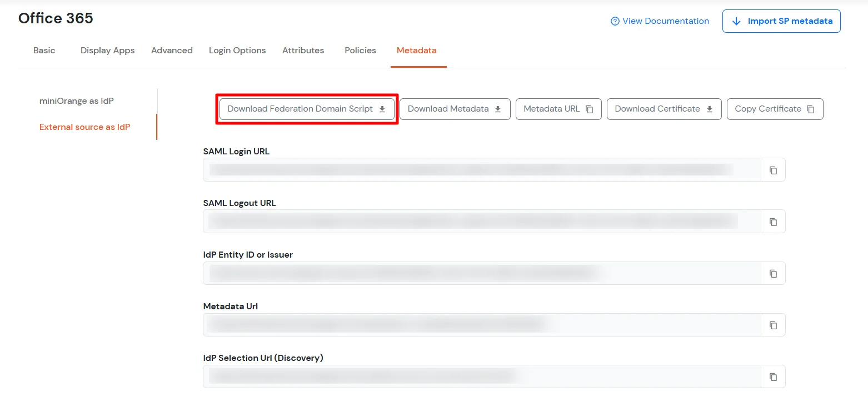
Task: Copy the IdP Entity ID with the copy icon
Action: point(773,273)
